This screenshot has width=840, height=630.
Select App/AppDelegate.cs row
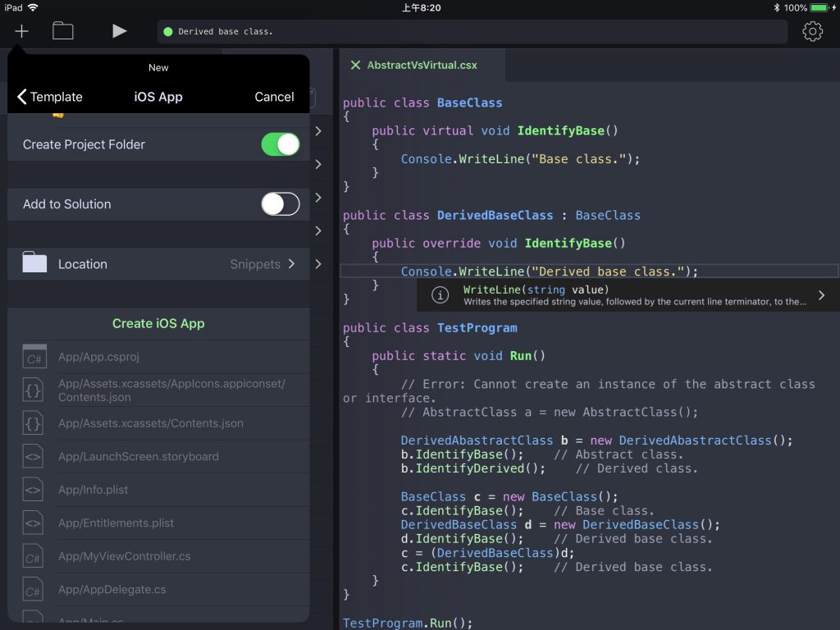158,589
